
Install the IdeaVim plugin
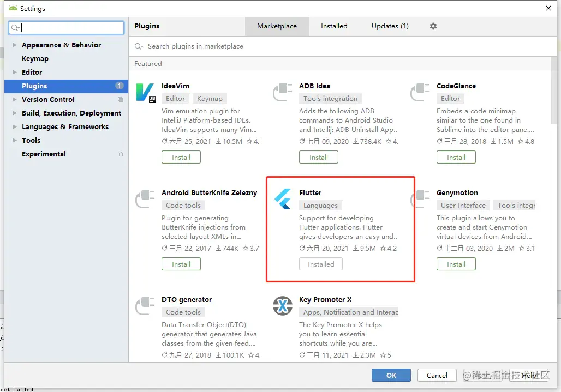click(181, 157)
